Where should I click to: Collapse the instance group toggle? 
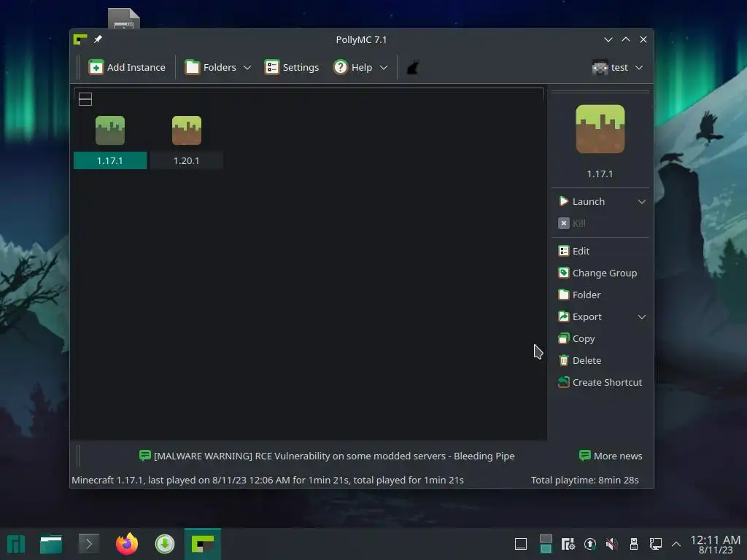pos(85,99)
